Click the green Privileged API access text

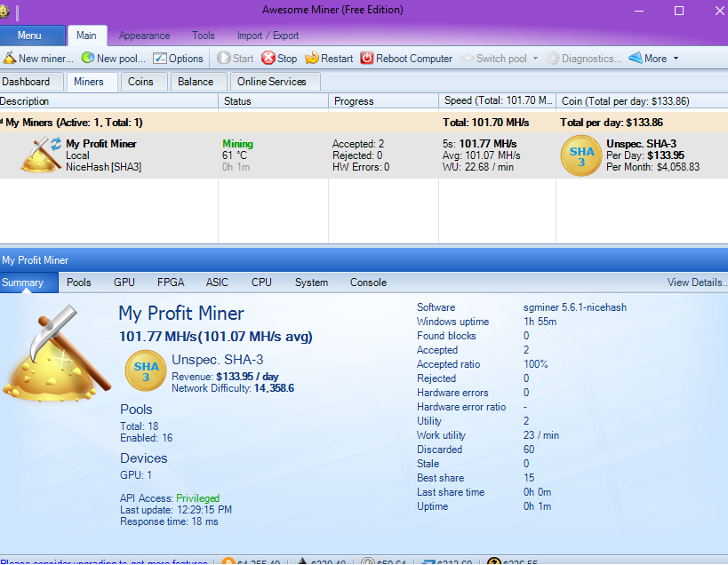point(198,498)
